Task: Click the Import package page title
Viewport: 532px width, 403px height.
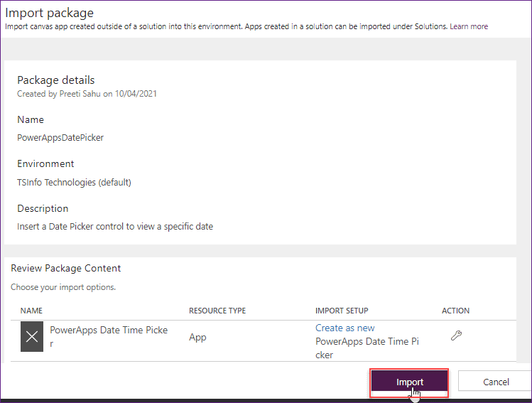Action: pos(49,13)
